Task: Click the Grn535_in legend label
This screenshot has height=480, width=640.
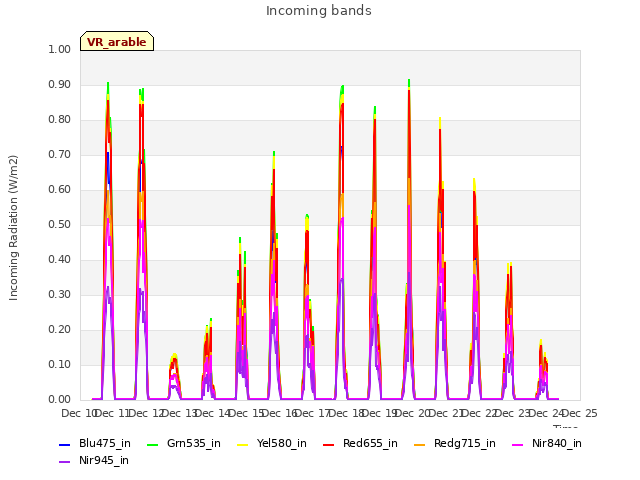Action: click(x=194, y=444)
